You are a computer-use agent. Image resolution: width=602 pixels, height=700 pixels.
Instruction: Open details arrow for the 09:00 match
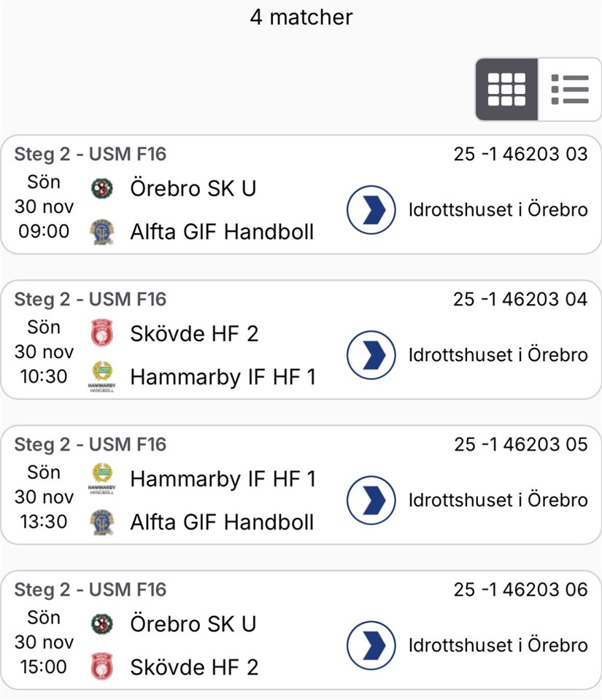371,210
